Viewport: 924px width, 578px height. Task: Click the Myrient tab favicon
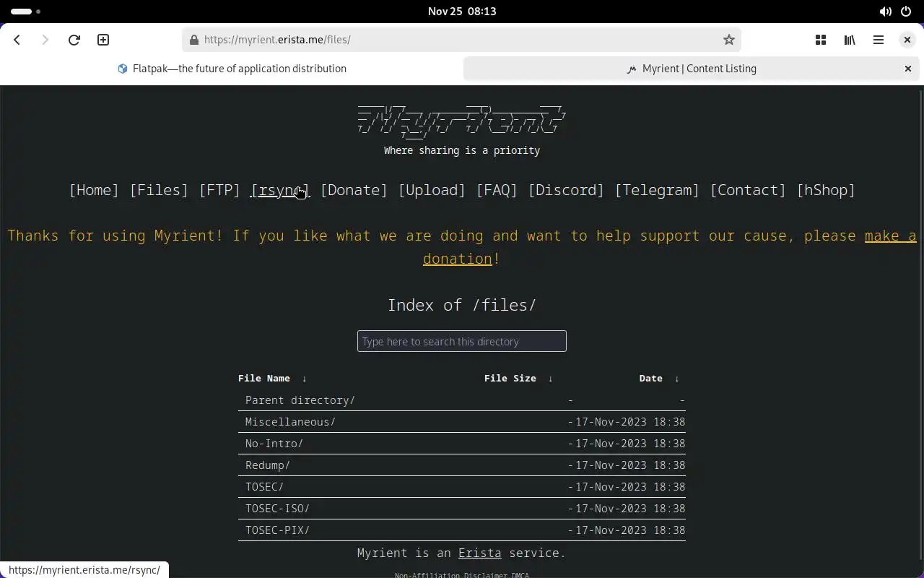coord(632,69)
